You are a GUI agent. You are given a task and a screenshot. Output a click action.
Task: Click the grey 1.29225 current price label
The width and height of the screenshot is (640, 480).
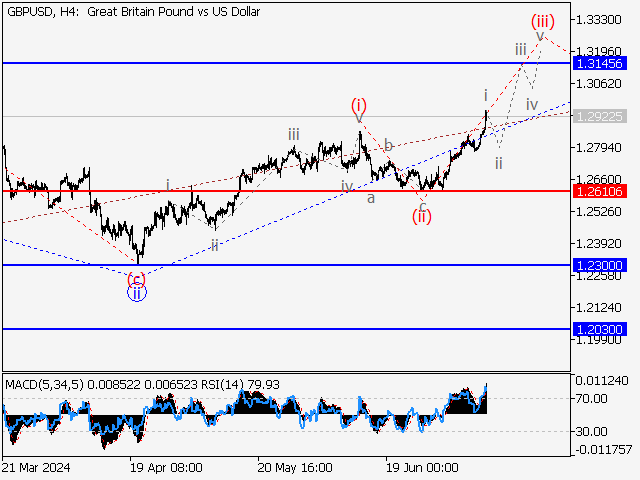tap(600, 116)
